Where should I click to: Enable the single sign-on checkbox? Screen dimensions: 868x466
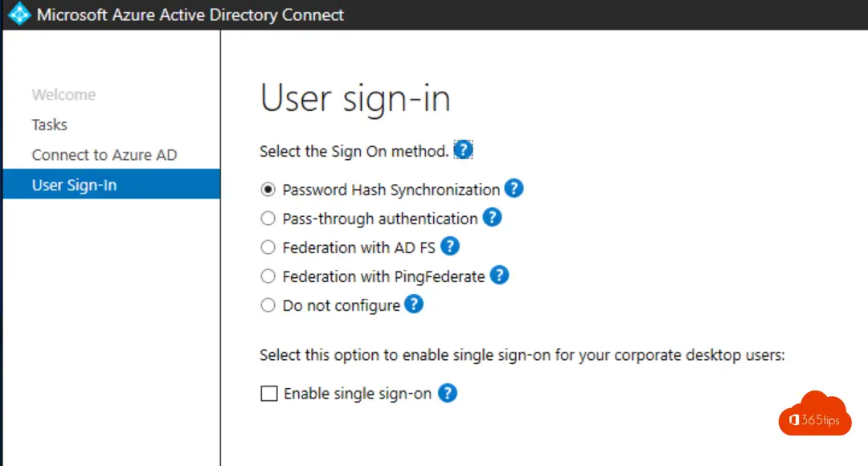268,393
